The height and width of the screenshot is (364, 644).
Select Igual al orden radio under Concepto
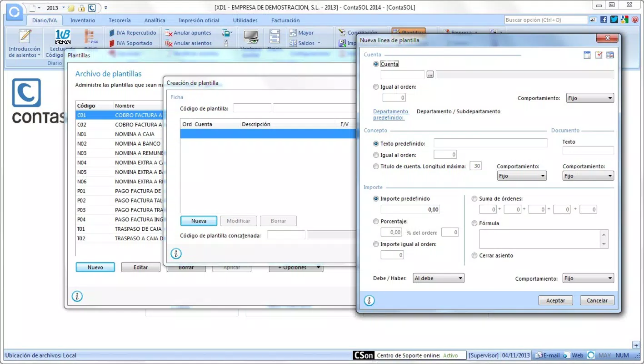pyautogui.click(x=376, y=155)
